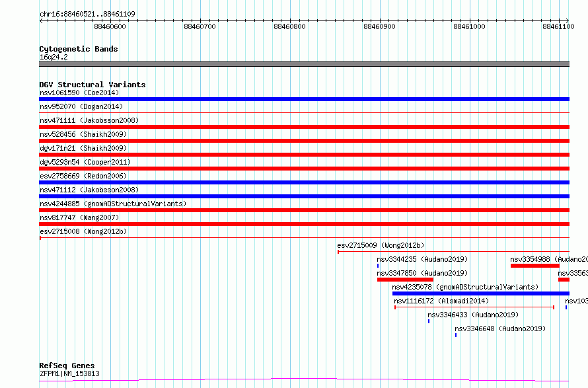
Task: Click the nsv817747 (Wang2007) label
Action: (79, 217)
